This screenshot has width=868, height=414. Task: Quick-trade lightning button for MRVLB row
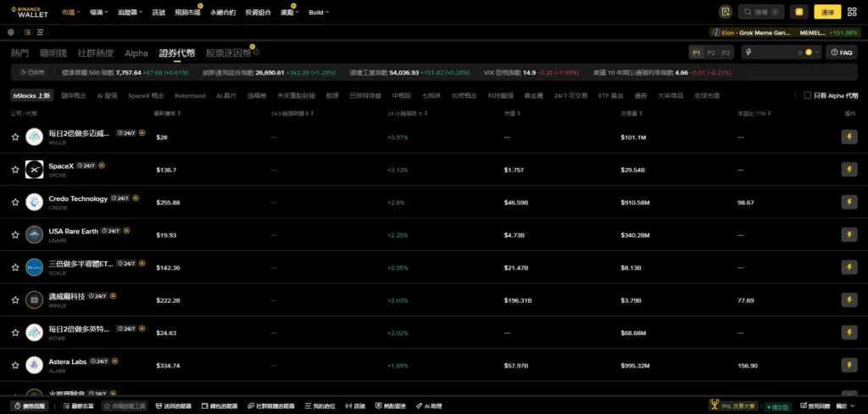point(849,299)
